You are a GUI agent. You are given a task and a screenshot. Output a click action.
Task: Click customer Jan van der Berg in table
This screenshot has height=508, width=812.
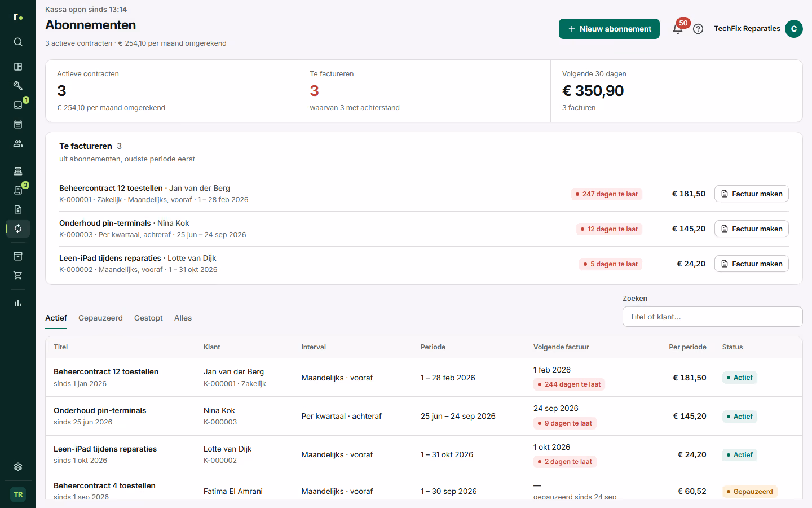(233, 371)
